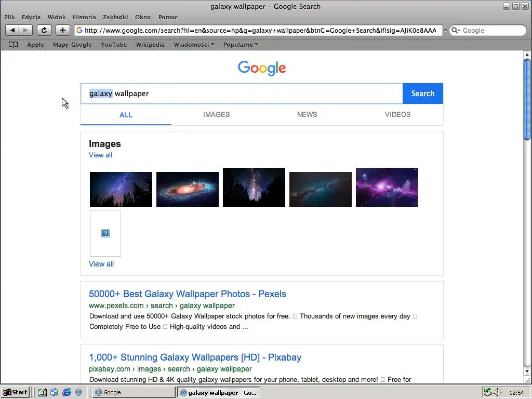Click the upper View all link under Images
This screenshot has width=532, height=399.
pyautogui.click(x=100, y=155)
